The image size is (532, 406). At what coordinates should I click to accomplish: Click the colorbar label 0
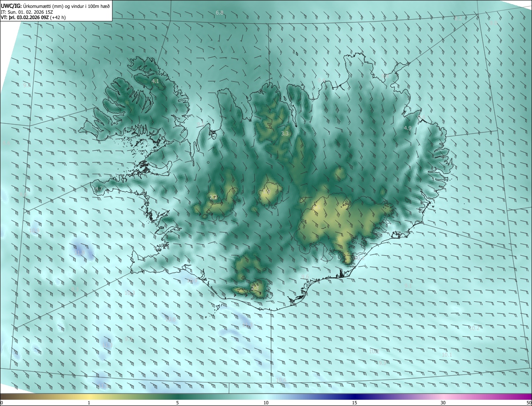coord(2,403)
